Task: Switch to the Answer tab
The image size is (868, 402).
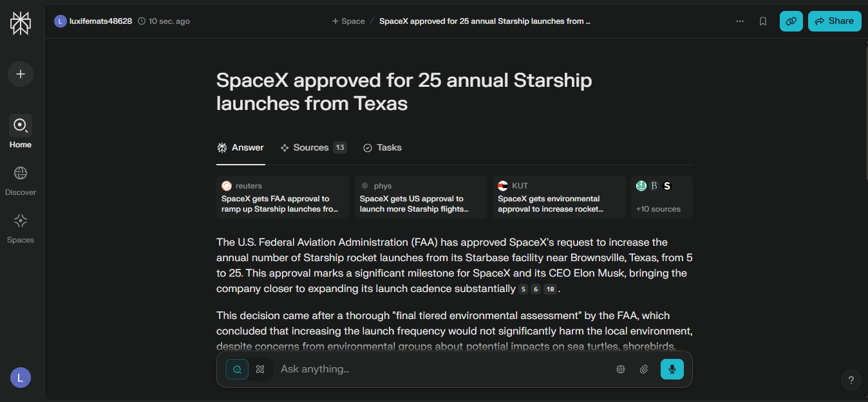Action: point(240,148)
